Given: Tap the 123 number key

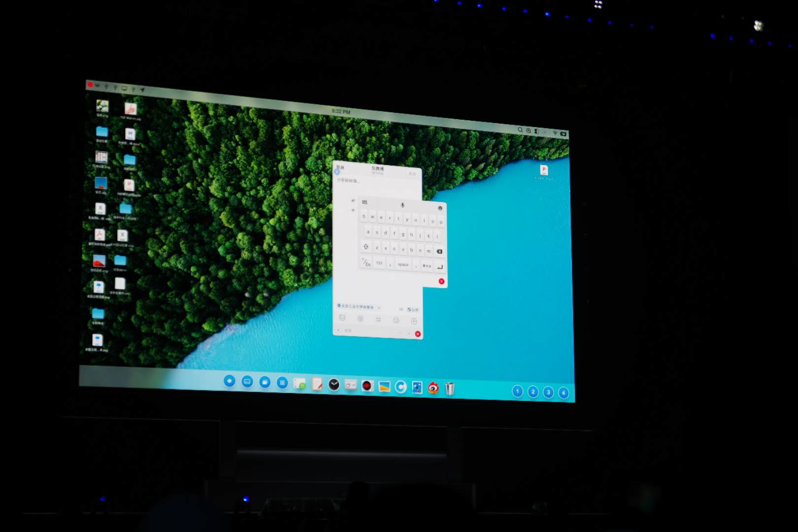Looking at the screenshot, I should [379, 263].
